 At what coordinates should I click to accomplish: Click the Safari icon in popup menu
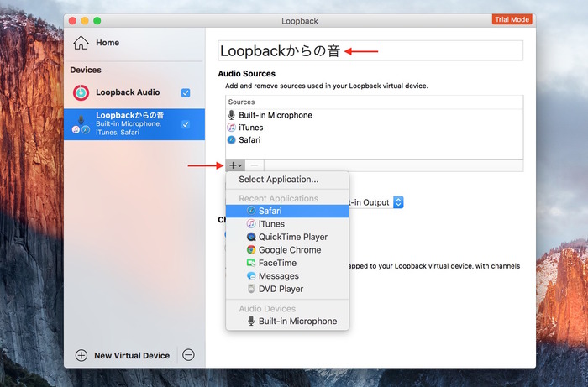point(251,211)
